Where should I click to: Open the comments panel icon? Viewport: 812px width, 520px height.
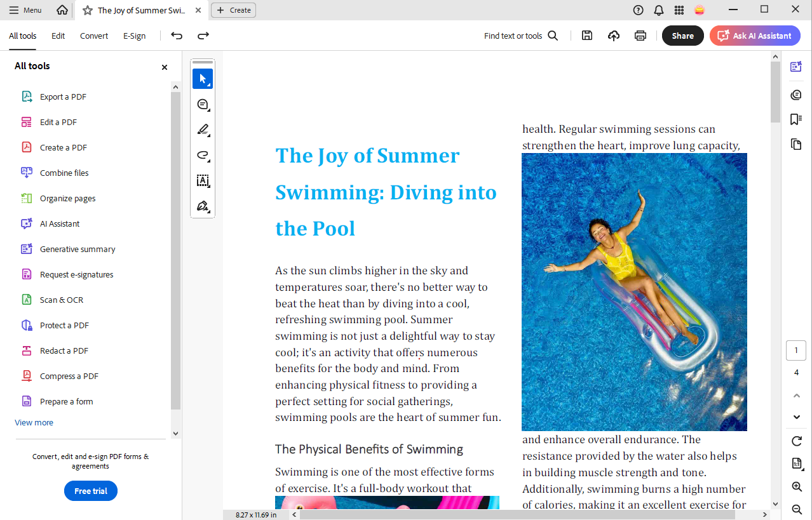(x=796, y=95)
